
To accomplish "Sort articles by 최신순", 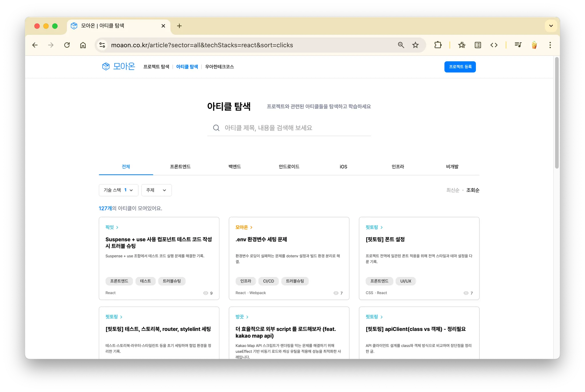I will pos(453,190).
